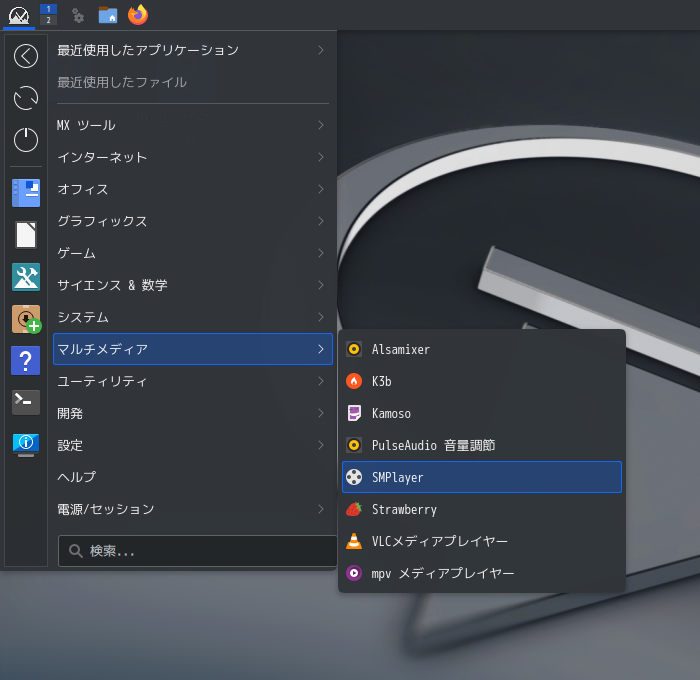700x680 pixels.
Task: Expand the 電源/セッション submenu
Action: [193, 509]
